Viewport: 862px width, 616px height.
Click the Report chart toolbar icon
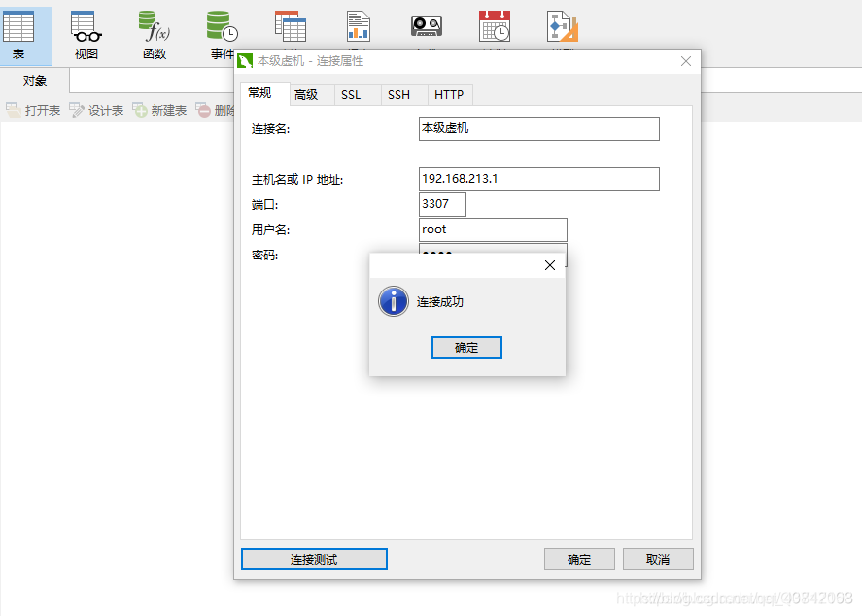tap(359, 26)
